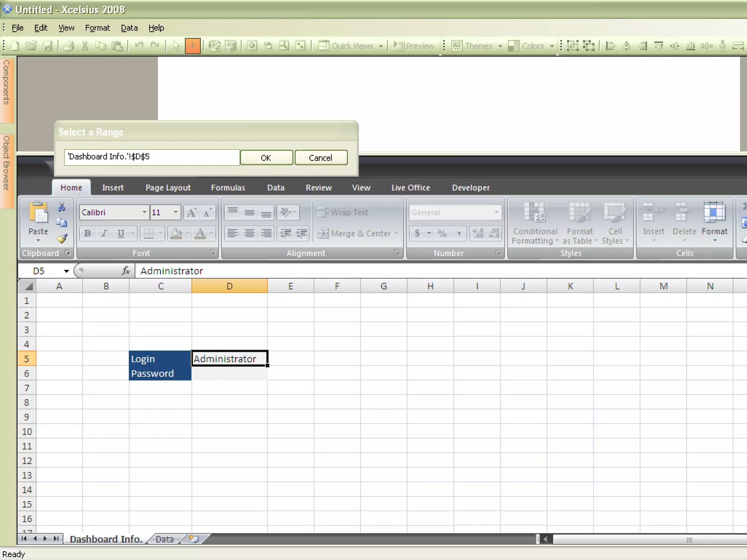Viewport: 747px width, 560px height.
Task: Open the Colors dropdown
Action: pos(552,46)
